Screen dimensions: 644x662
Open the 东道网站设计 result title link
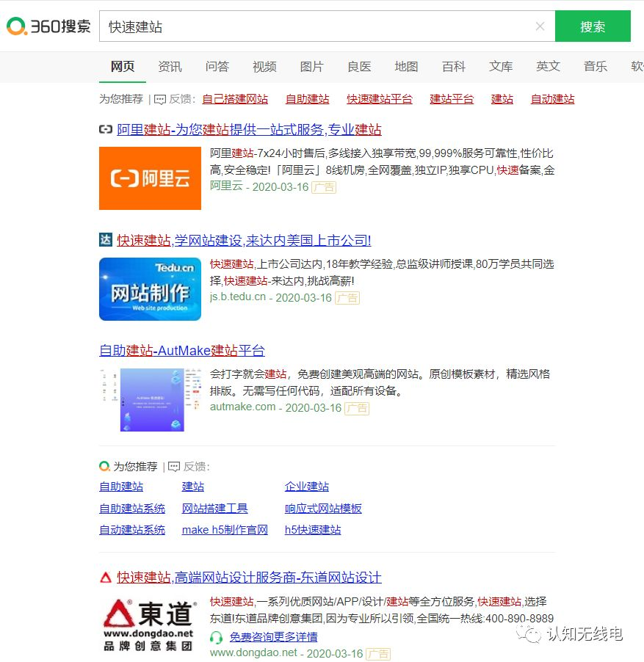[249, 578]
